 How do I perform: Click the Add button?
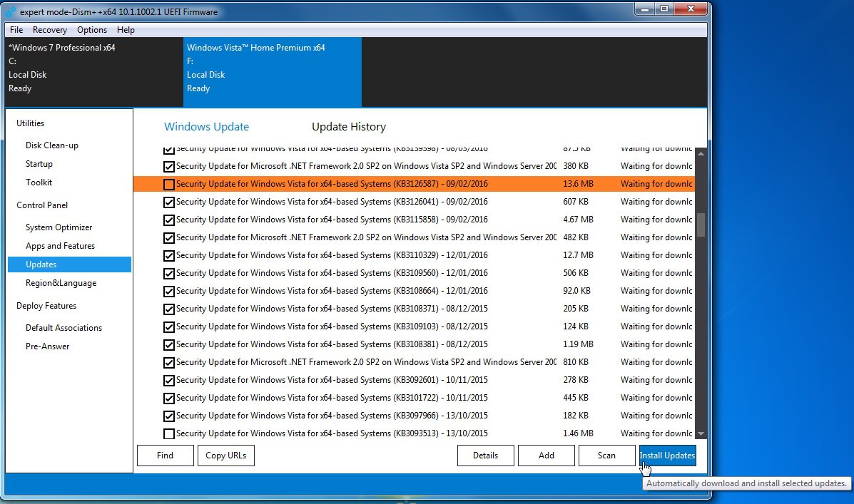(x=547, y=456)
